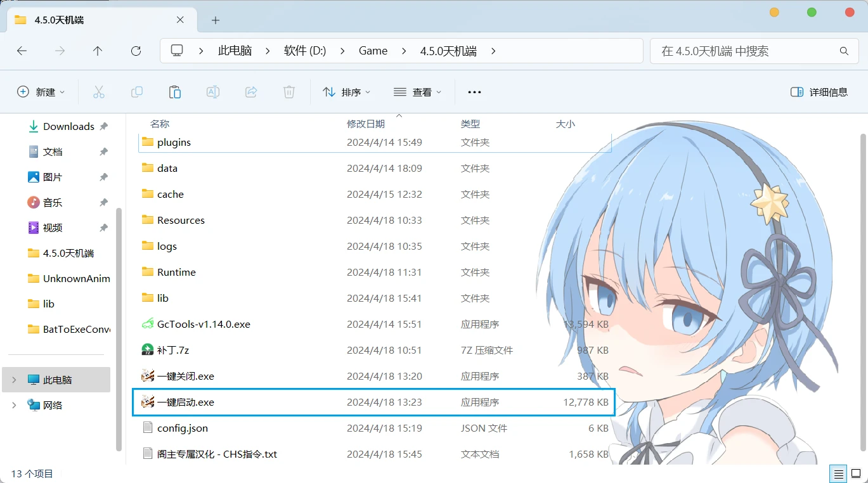This screenshot has height=483, width=868.
Task: Navigate to 软件 (D:) in address bar
Action: tap(305, 51)
